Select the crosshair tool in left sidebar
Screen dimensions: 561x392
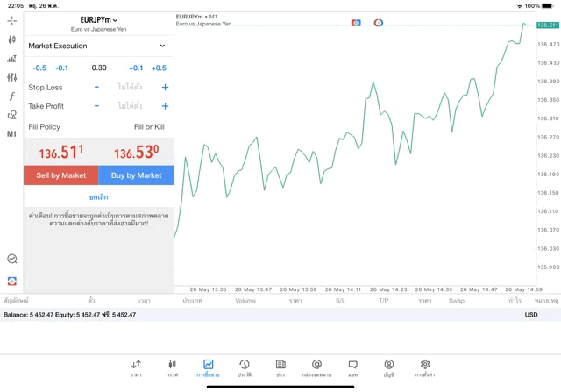pyautogui.click(x=11, y=20)
